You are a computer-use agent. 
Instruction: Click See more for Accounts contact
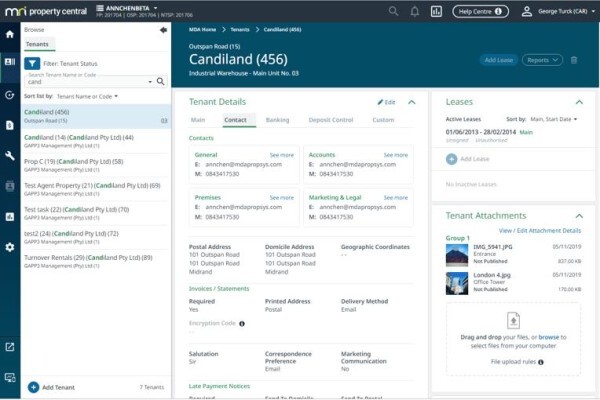[x=396, y=155]
